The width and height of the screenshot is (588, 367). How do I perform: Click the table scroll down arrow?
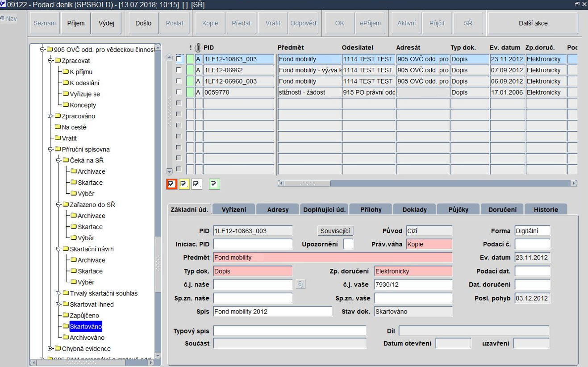coord(169,171)
